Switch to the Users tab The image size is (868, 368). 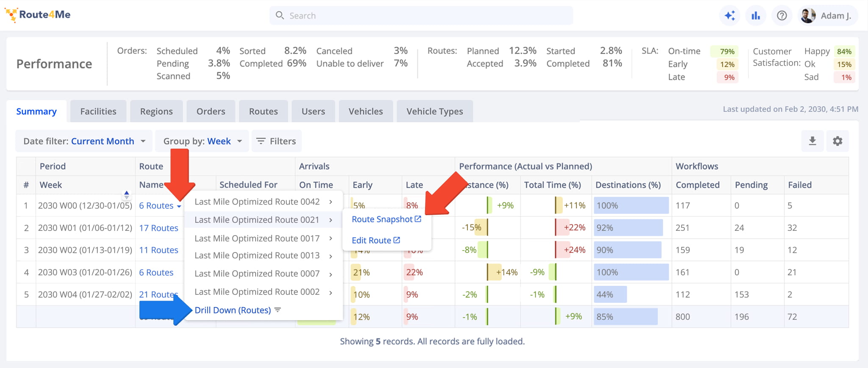point(313,111)
